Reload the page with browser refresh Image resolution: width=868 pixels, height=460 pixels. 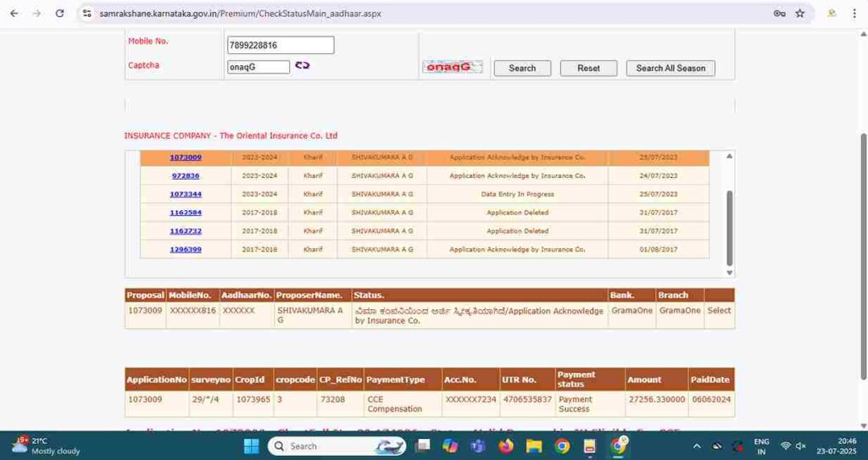pos(59,14)
